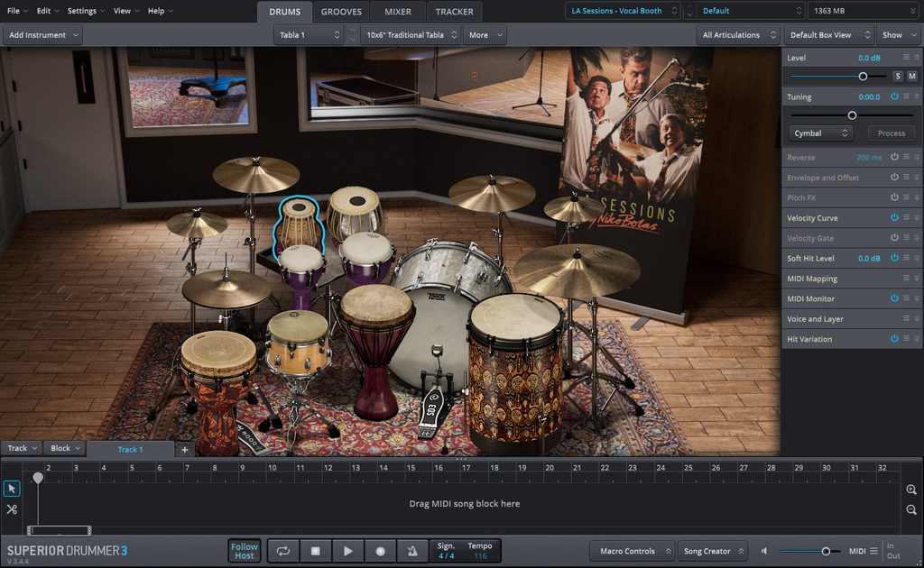Enable Pitch FX power button
Viewport: 924px width, 568px height.
tap(894, 197)
